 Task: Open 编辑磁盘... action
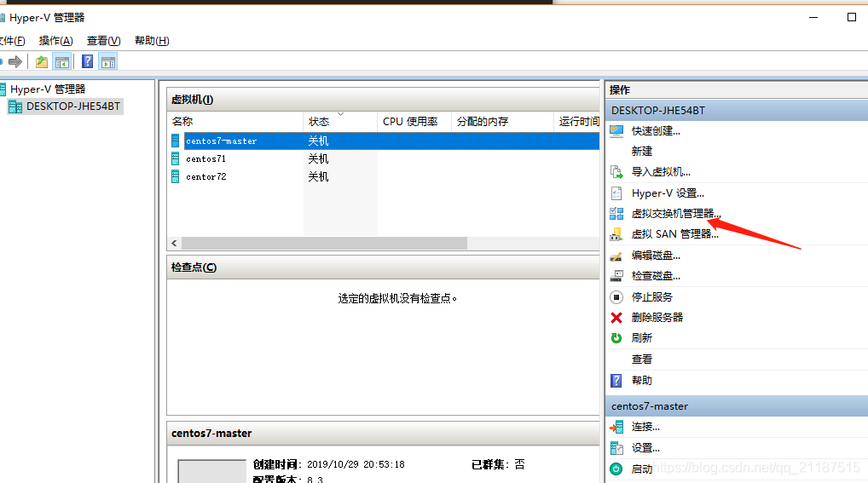[656, 256]
